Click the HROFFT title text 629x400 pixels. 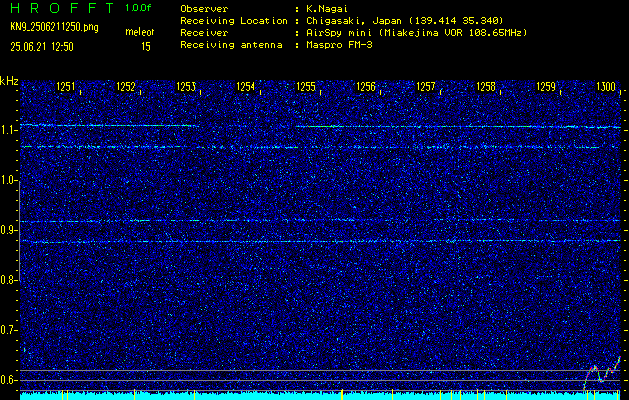point(62,8)
